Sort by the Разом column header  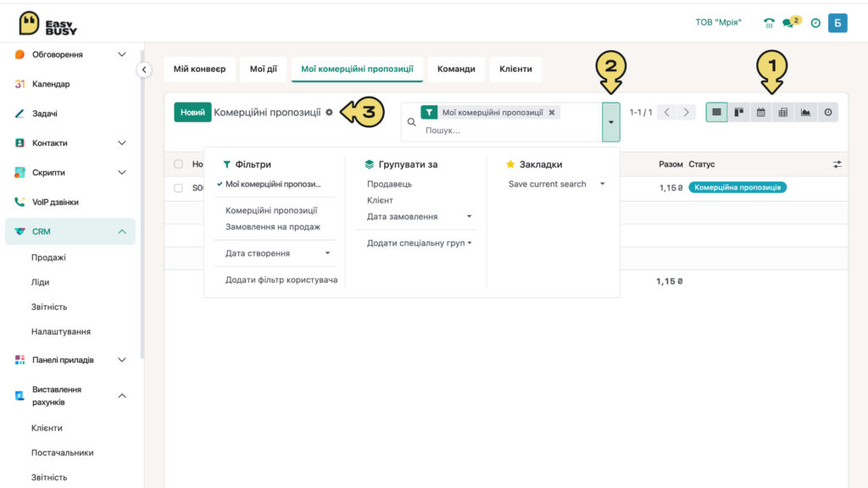pyautogui.click(x=670, y=164)
